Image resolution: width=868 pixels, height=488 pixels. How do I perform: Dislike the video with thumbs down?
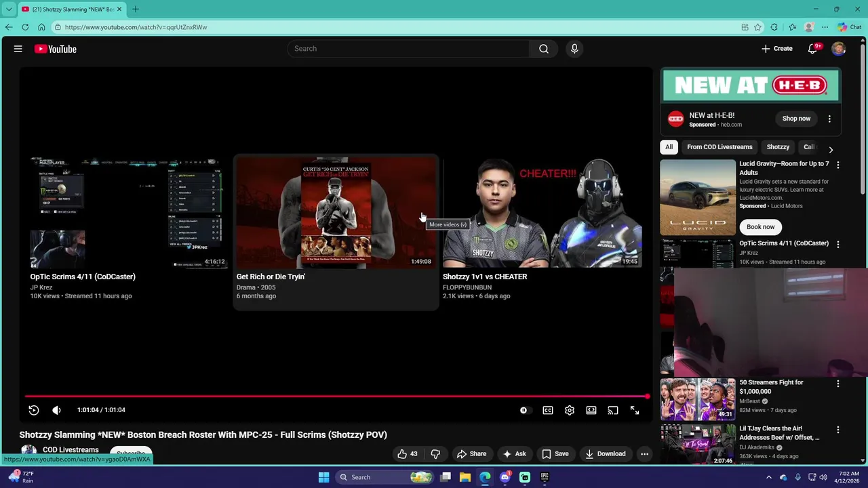pos(435,454)
